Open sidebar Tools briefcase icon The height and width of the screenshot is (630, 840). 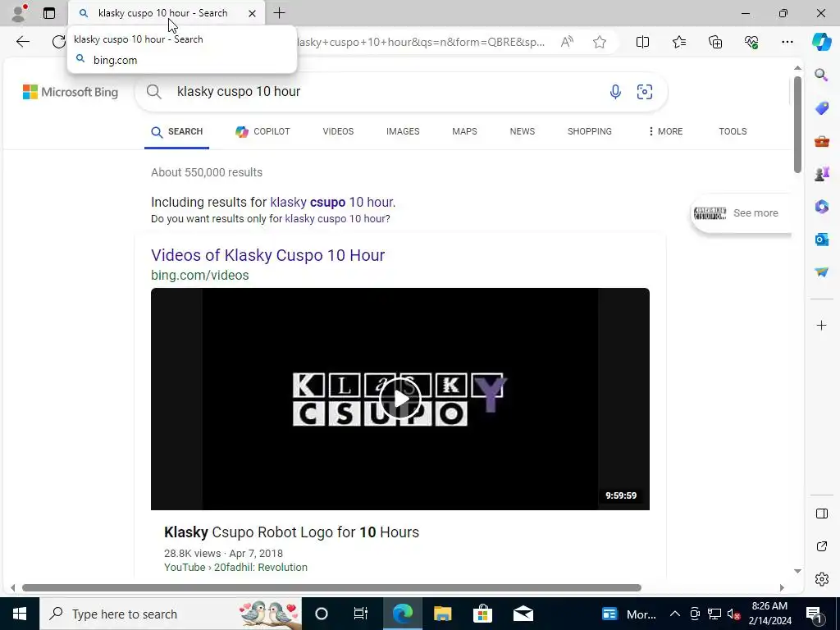click(821, 141)
